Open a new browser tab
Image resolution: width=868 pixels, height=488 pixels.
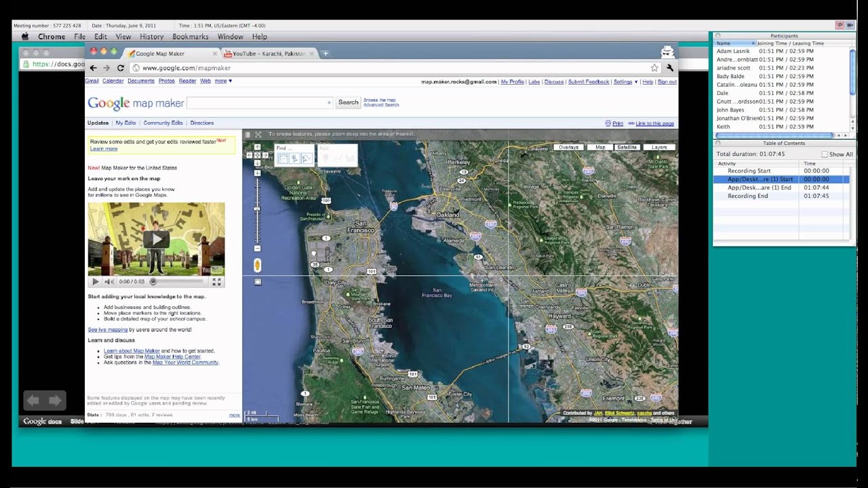tap(325, 54)
